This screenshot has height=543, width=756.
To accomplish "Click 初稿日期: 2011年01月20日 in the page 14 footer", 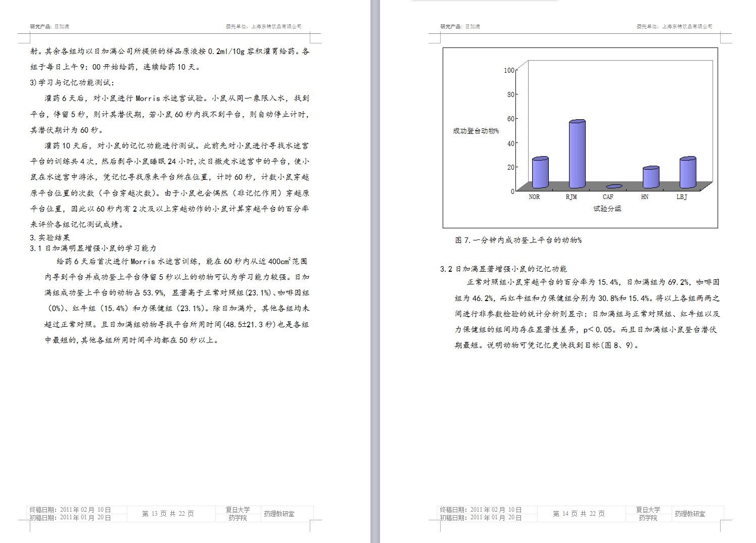I will click(x=481, y=517).
